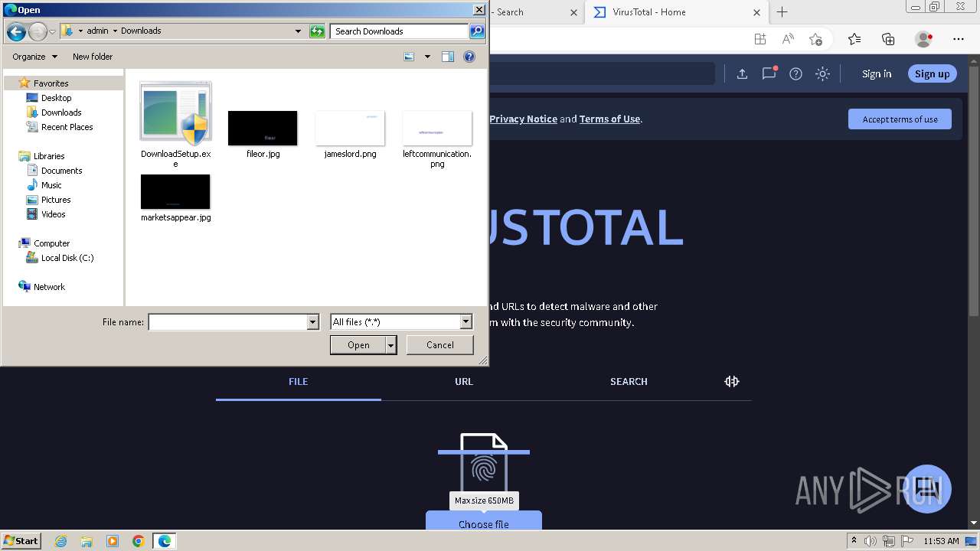Open Pictures library
Viewport: 980px width, 551px height.
coord(56,200)
